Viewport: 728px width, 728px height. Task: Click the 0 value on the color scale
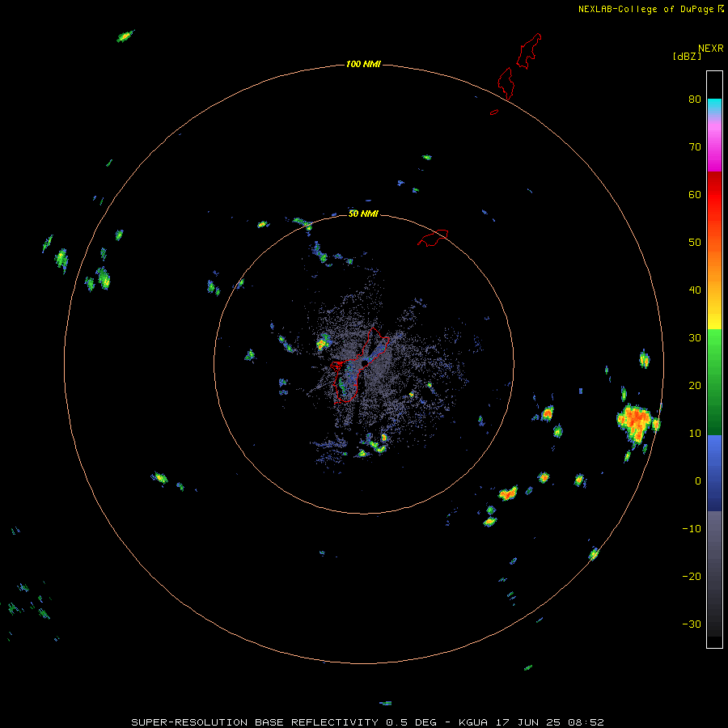tap(698, 481)
